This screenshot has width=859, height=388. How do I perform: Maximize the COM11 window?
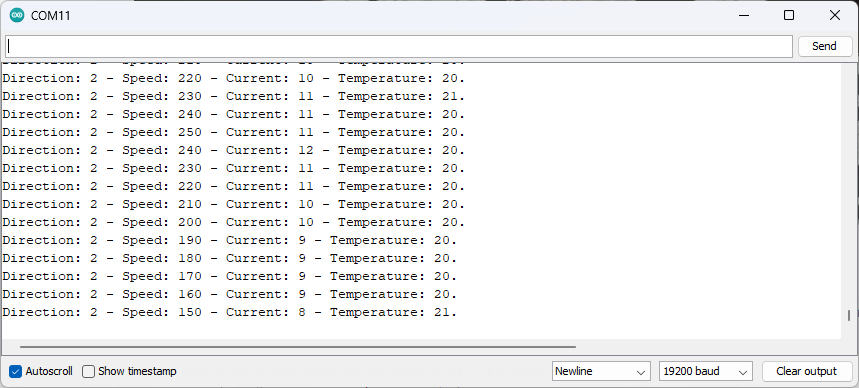(x=789, y=15)
